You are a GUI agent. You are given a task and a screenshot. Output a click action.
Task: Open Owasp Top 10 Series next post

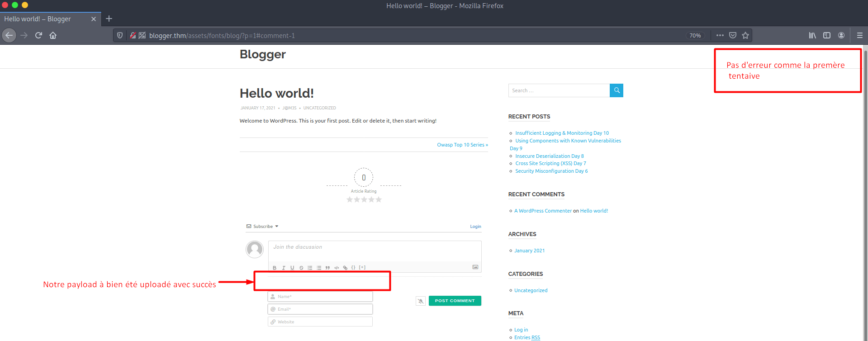coord(462,145)
